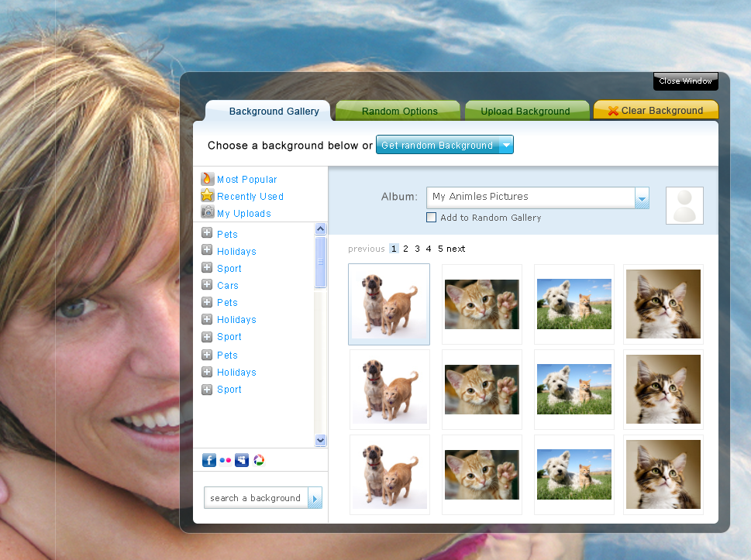Image resolution: width=751 pixels, height=560 pixels.
Task: Click the Recently Used star icon
Action: pos(207,195)
